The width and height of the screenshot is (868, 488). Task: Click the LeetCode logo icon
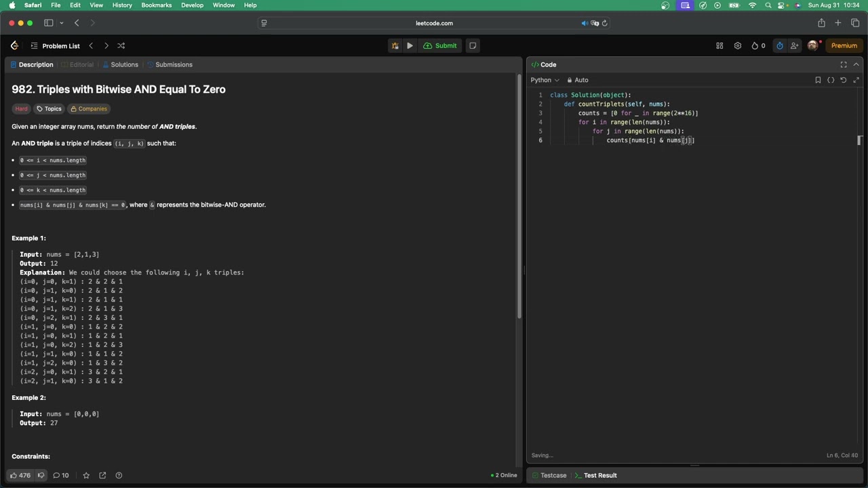click(14, 45)
